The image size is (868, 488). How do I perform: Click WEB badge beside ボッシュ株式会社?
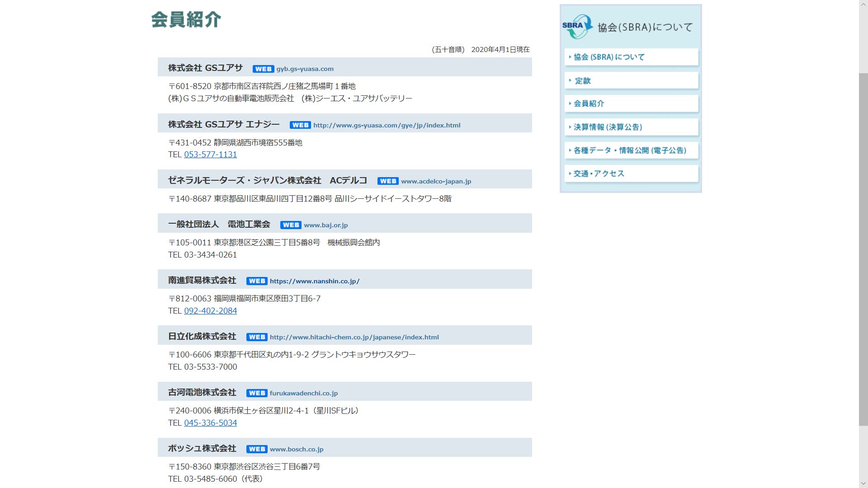257,449
